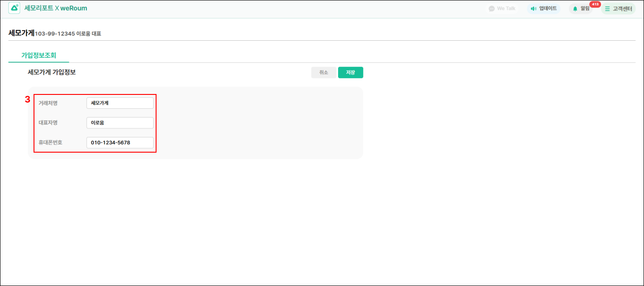
Task: Click the red number 3 annotation marker
Action: [x=27, y=99]
